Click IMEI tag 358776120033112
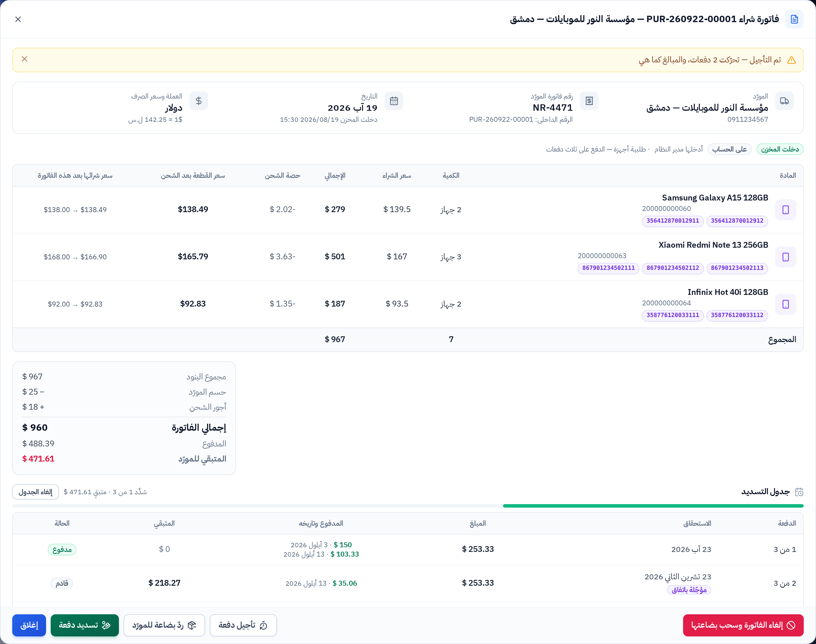Image resolution: width=816 pixels, height=644 pixels. (x=737, y=315)
